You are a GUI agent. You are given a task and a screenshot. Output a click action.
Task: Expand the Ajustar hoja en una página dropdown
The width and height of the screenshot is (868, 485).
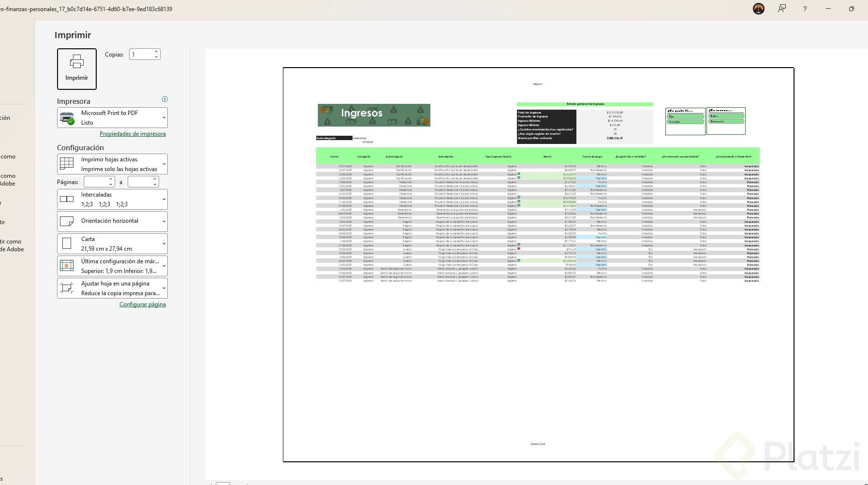pyautogui.click(x=112, y=288)
